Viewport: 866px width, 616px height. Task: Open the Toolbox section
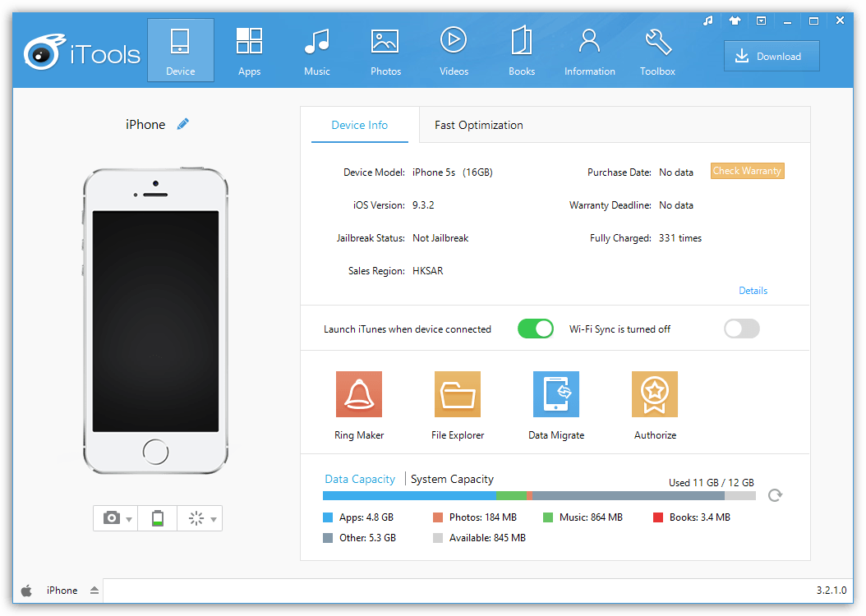tap(657, 51)
